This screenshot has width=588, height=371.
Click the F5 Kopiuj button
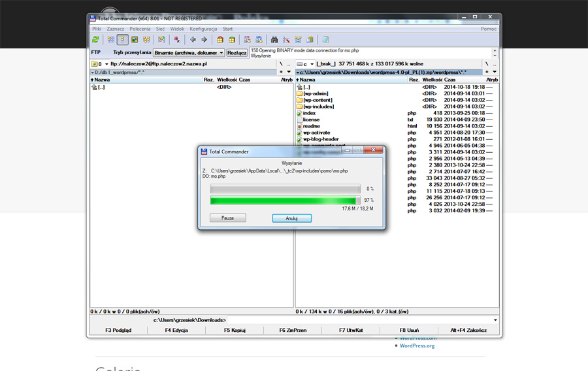(235, 330)
